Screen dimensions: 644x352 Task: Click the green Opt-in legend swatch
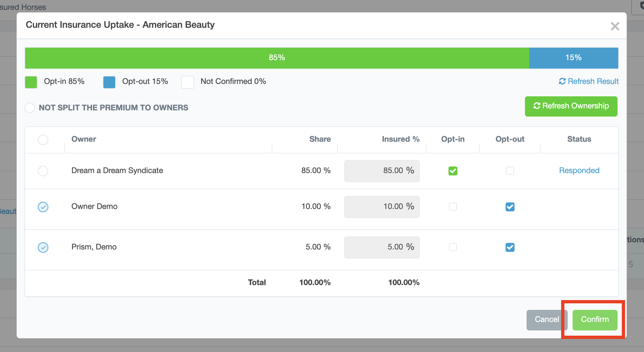click(x=31, y=82)
